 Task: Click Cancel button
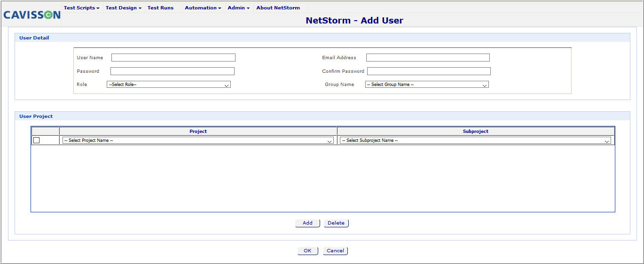[x=335, y=251]
